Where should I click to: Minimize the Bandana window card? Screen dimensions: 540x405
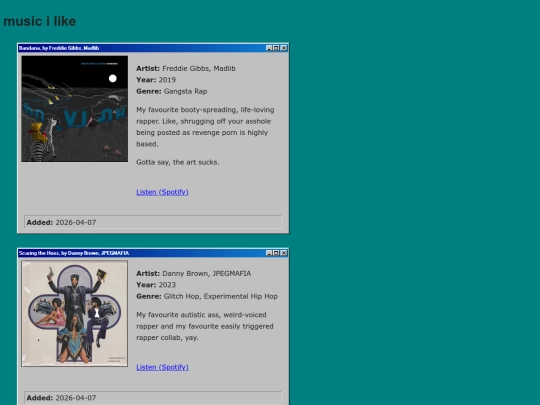(x=269, y=48)
